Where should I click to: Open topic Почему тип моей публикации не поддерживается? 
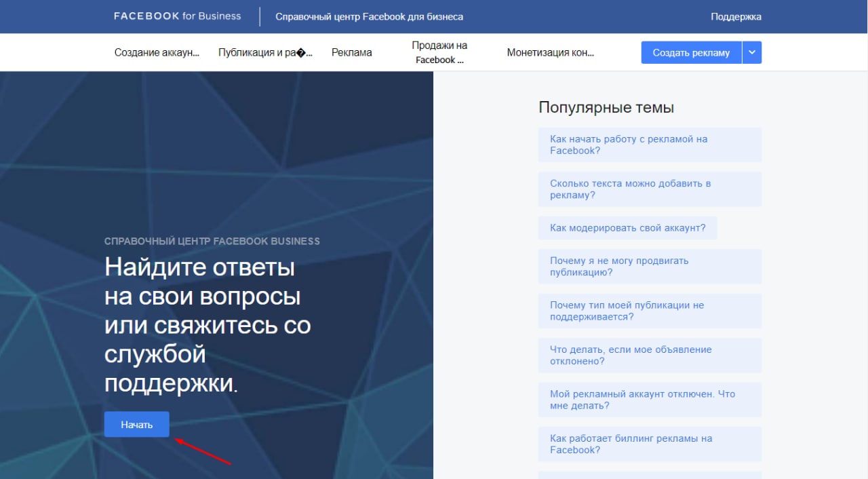point(650,311)
